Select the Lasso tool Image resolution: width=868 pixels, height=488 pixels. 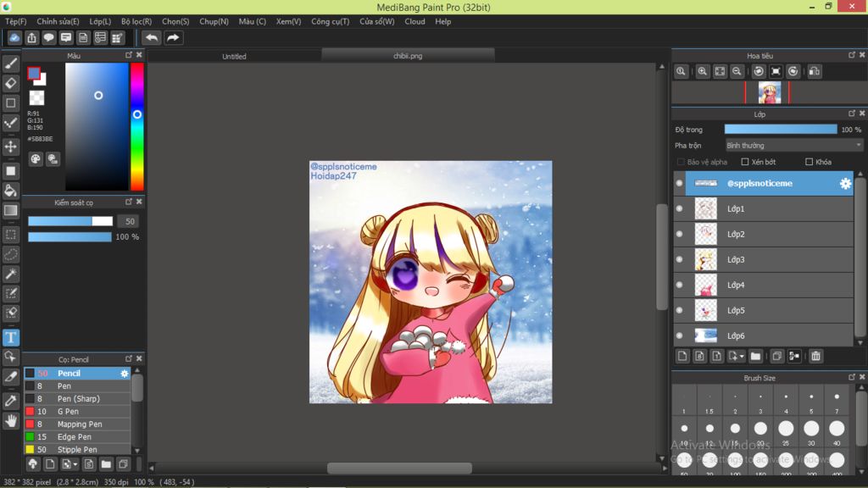10,254
